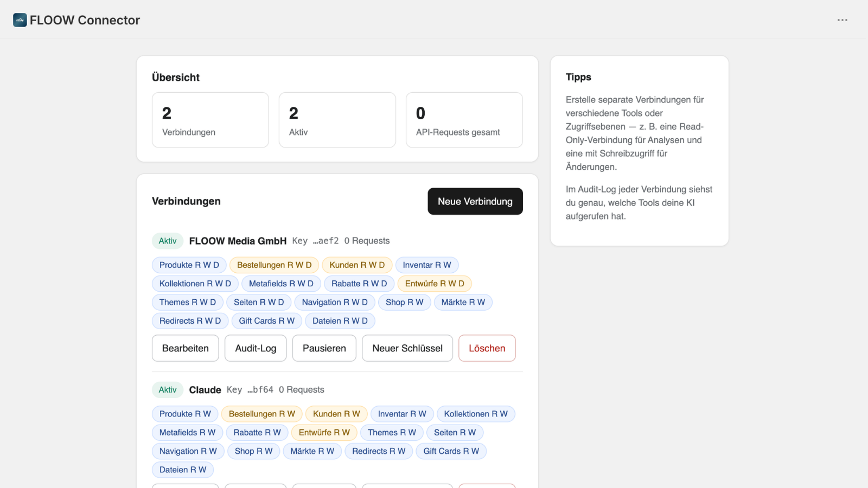Click the Entwürfe R W D tag
The height and width of the screenshot is (488, 868).
pos(435,284)
